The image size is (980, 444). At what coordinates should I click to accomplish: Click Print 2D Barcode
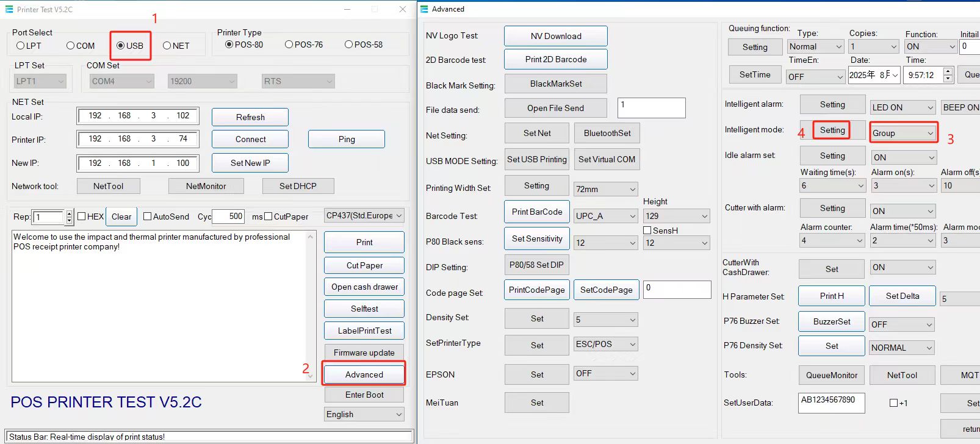[x=556, y=59]
